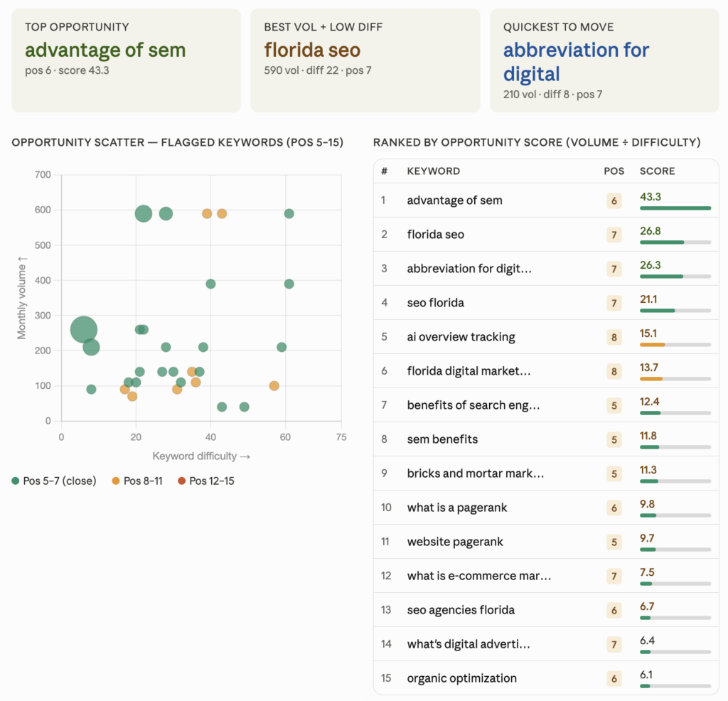Viewport: 728px width, 701px height.
Task: Click the 'Monthly volume ↑' axis label
Action: point(21,298)
